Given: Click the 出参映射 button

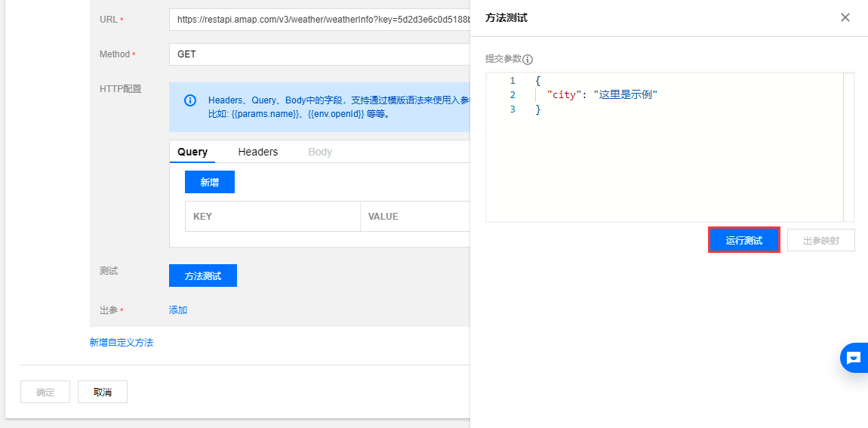Looking at the screenshot, I should click(x=821, y=240).
